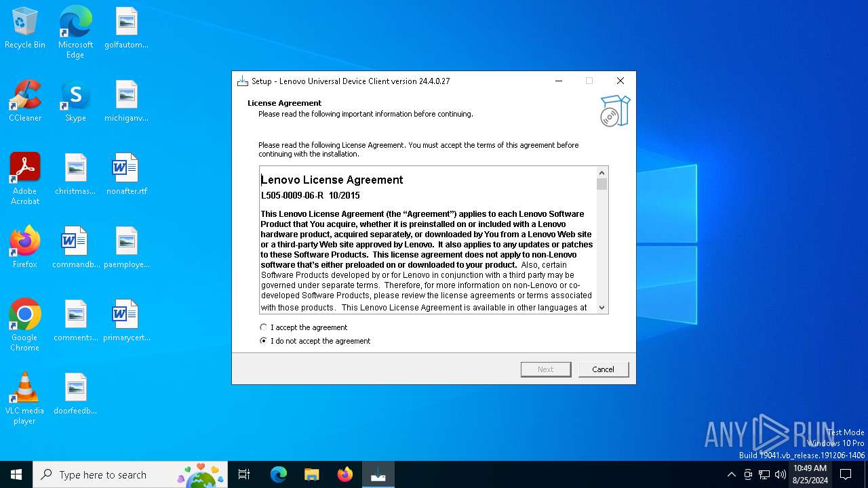Click the Lenovo License Agreement heading text
This screenshot has width=868, height=488.
click(x=332, y=180)
